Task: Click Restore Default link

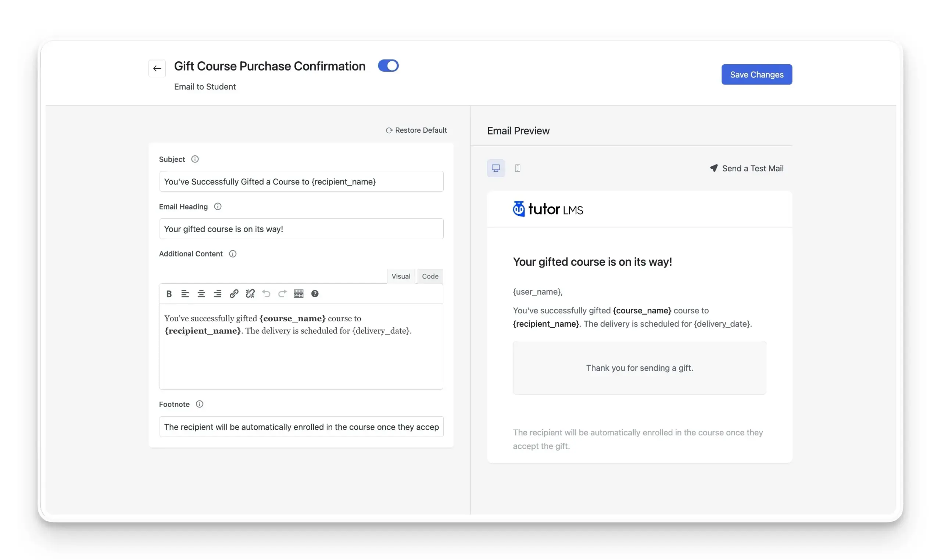Action: pos(416,130)
